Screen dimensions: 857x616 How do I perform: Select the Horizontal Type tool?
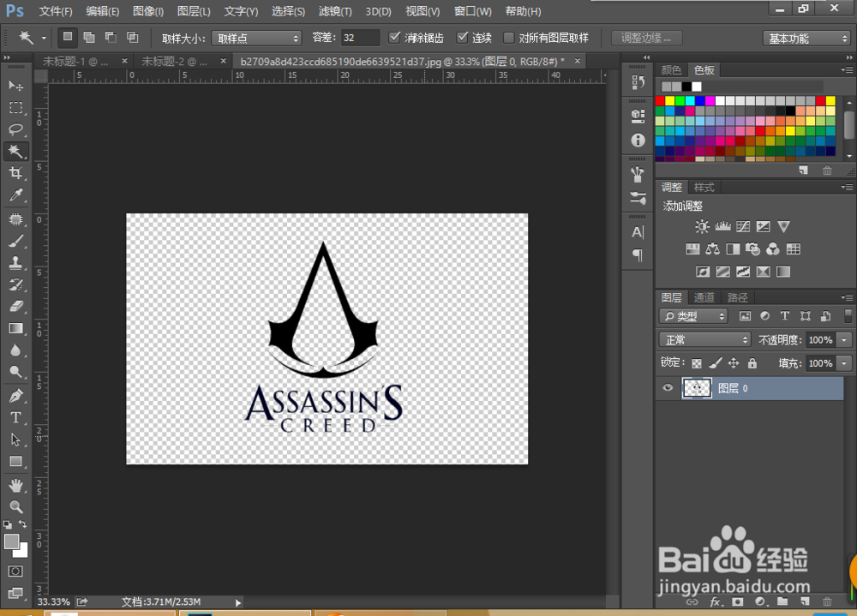pyautogui.click(x=15, y=417)
